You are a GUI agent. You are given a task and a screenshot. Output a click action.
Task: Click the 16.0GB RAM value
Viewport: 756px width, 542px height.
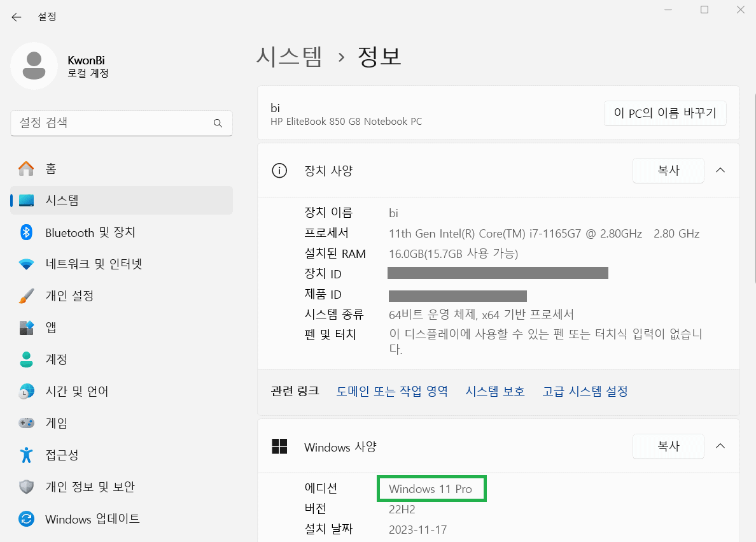coord(453,254)
